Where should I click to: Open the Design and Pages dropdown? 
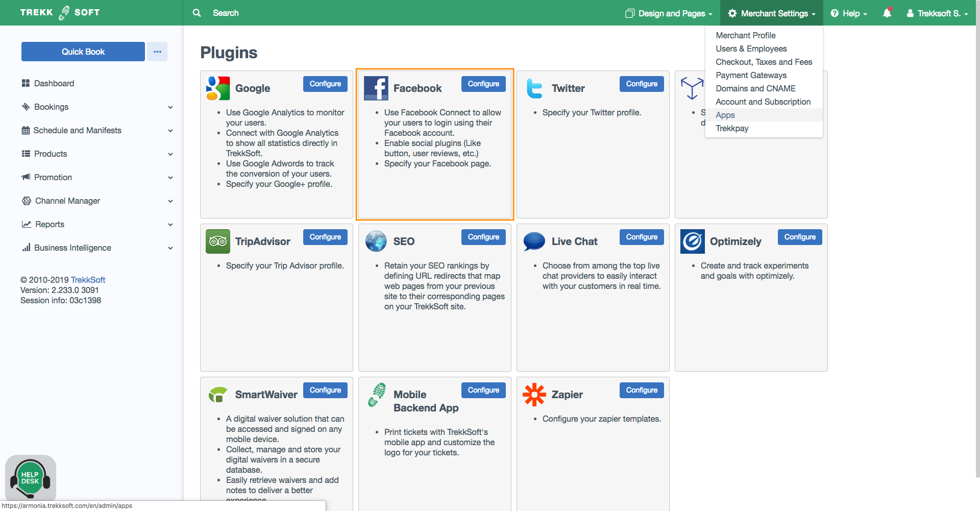click(669, 13)
